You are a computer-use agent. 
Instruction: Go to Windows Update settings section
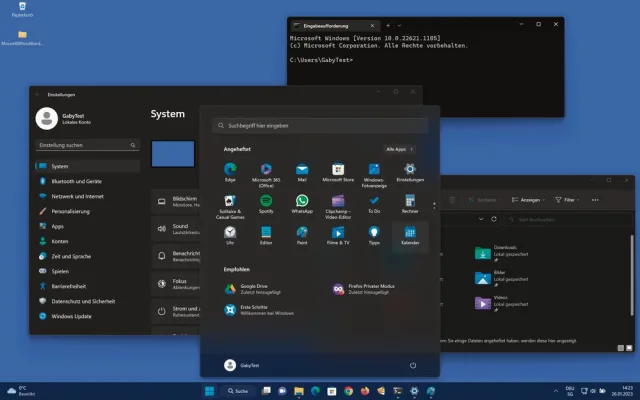[x=72, y=316]
